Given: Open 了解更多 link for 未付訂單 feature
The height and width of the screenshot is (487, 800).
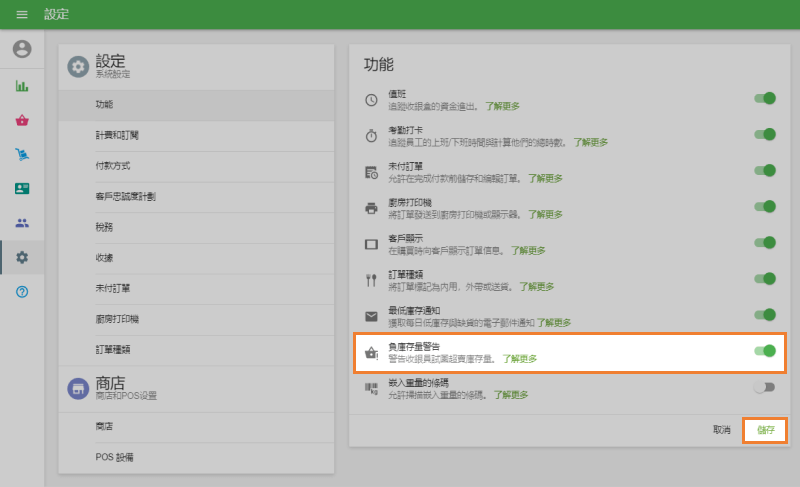Looking at the screenshot, I should (x=545, y=178).
